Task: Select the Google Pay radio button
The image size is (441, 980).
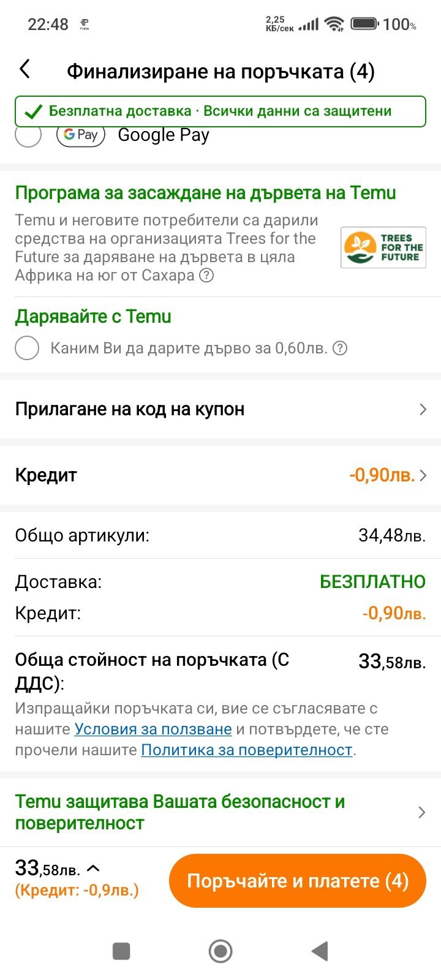Action: [28, 135]
